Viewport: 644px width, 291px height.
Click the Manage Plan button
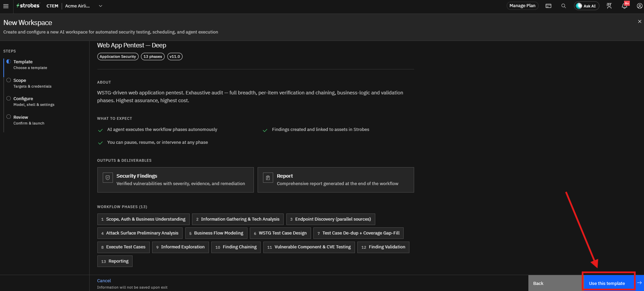[x=522, y=6]
